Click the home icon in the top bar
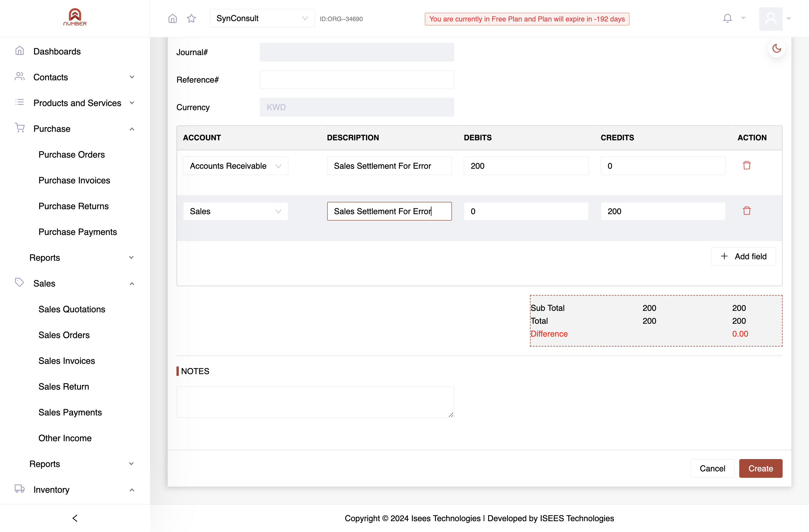The image size is (809, 532). (x=173, y=18)
